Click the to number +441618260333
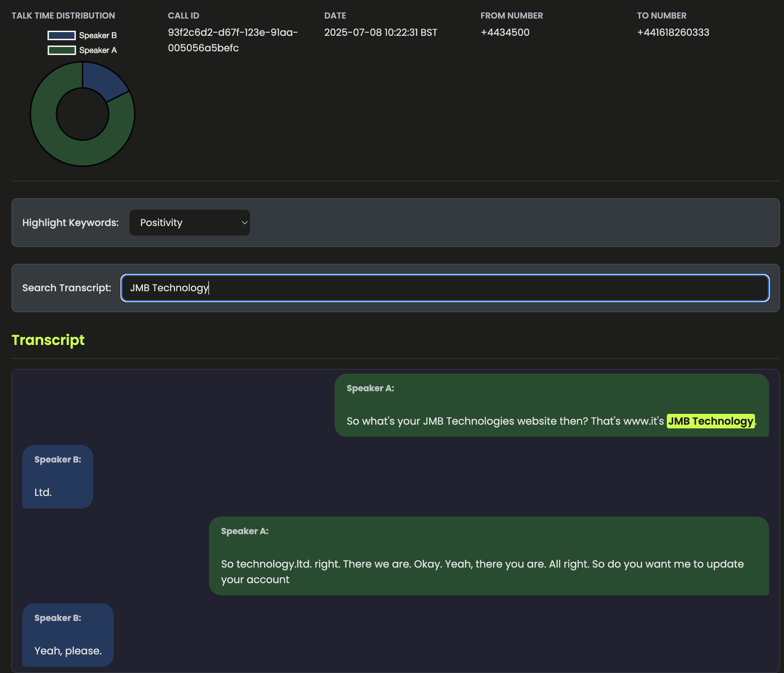The height and width of the screenshot is (673, 784). [673, 32]
